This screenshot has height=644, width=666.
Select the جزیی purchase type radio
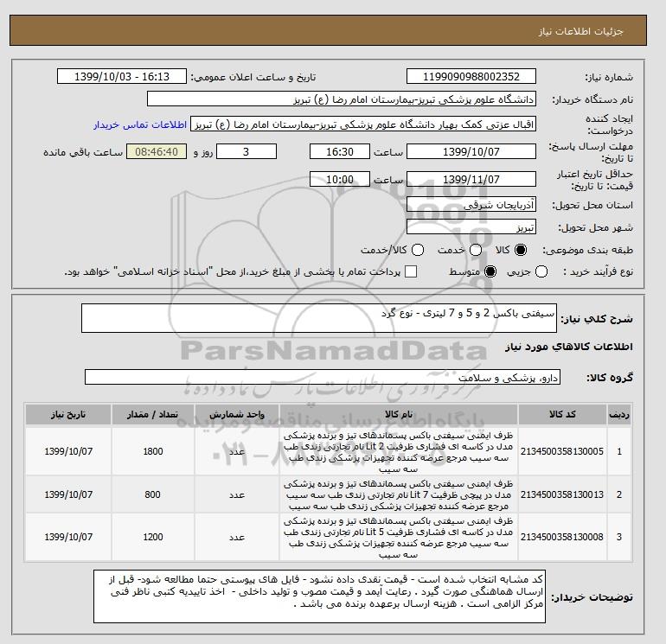coord(541,271)
